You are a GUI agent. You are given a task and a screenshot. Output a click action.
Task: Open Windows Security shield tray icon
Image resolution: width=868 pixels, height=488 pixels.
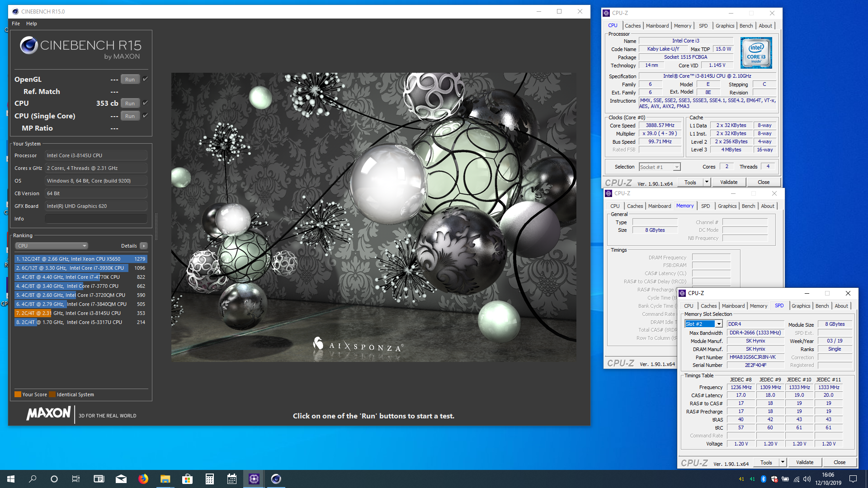pos(774,479)
